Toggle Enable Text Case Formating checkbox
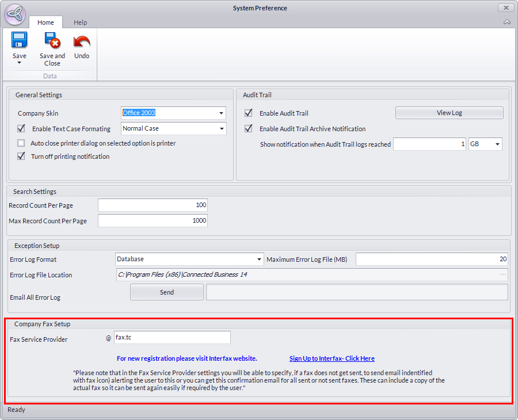 pyautogui.click(x=21, y=129)
